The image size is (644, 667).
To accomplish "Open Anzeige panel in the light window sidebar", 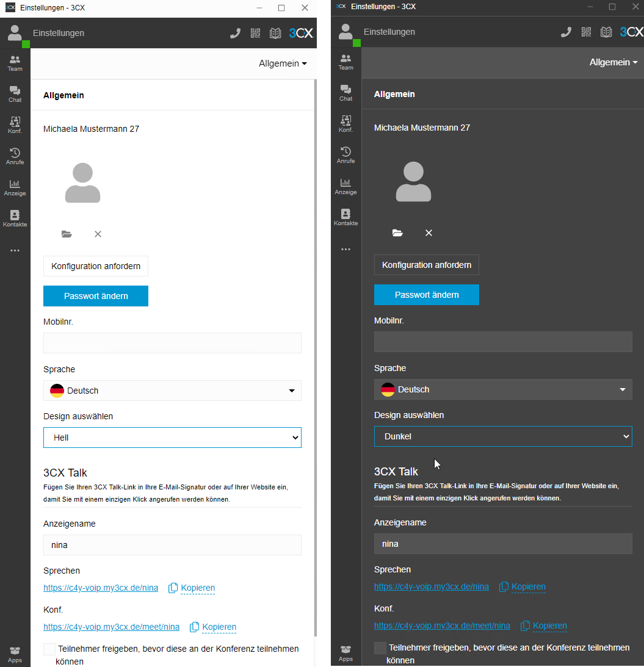I will tap(15, 187).
